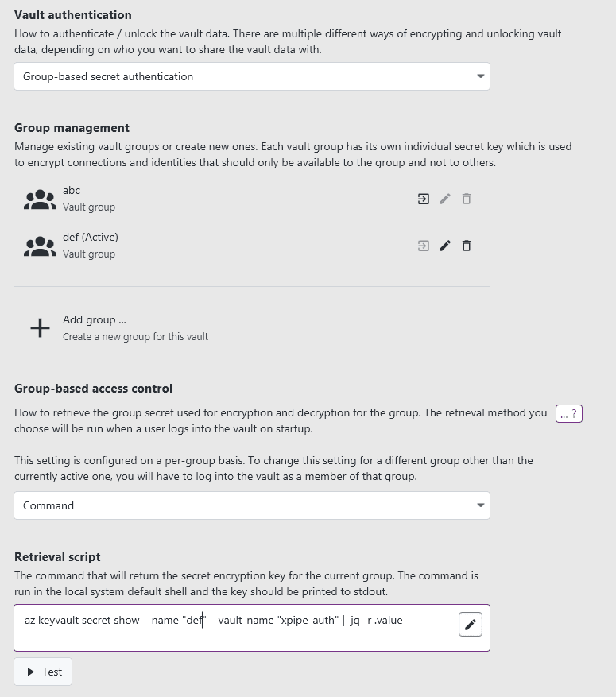The height and width of the screenshot is (697, 616).
Task: Delete the abc vault group
Action: click(x=467, y=199)
